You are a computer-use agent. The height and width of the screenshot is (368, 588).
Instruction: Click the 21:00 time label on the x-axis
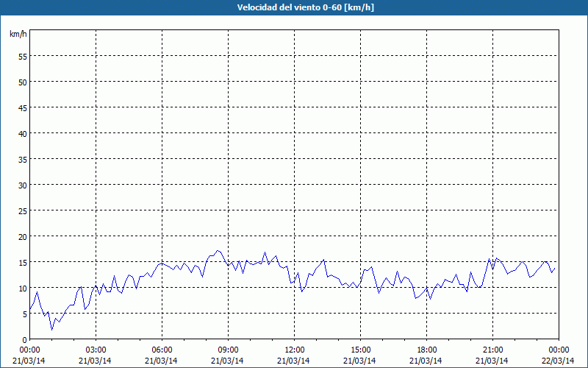pyautogui.click(x=492, y=350)
